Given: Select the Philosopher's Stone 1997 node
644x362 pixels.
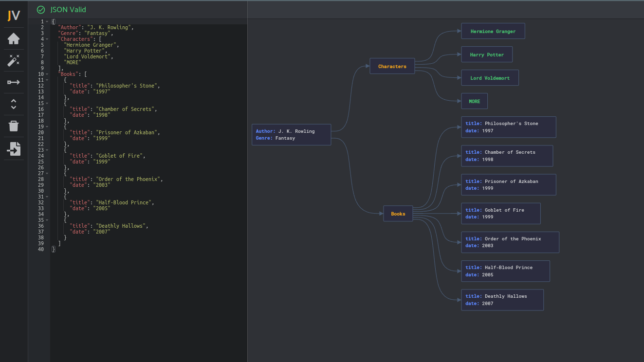Looking at the screenshot, I should tap(509, 127).
